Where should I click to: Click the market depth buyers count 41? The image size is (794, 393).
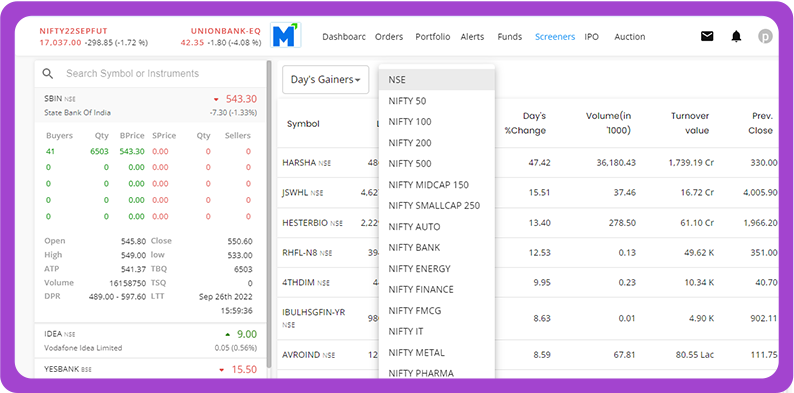click(x=50, y=151)
